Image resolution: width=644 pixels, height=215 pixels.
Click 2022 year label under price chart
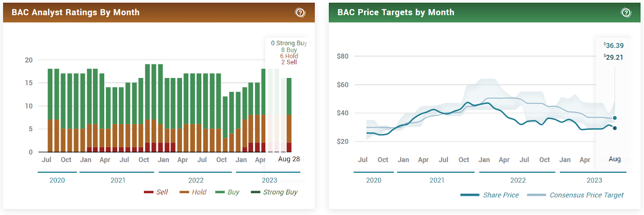tap(518, 180)
